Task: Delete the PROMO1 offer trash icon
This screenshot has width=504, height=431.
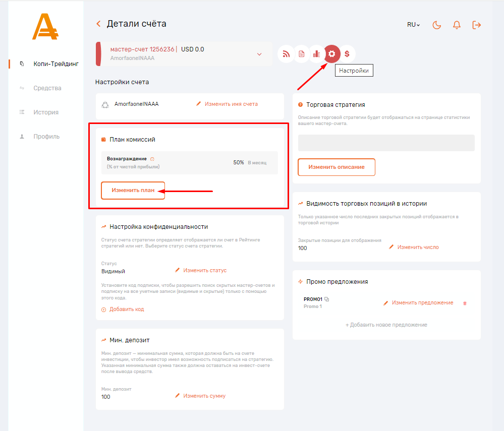Action: pyautogui.click(x=465, y=303)
